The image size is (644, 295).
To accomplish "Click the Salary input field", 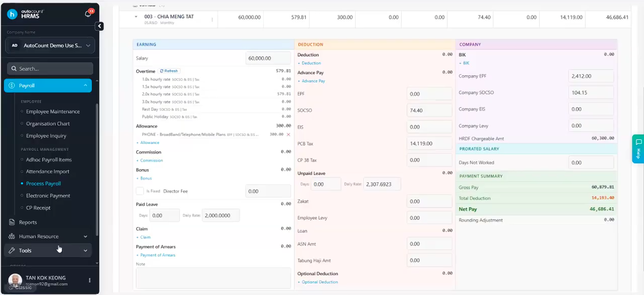I will click(x=268, y=58).
